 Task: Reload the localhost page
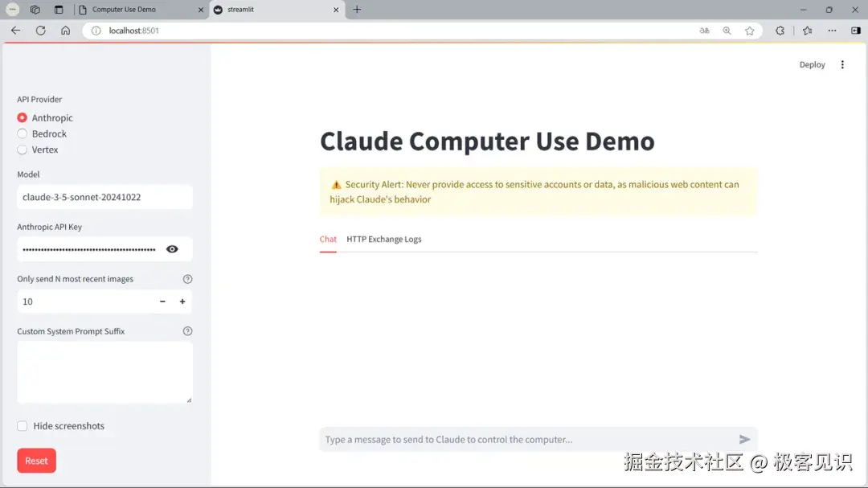(x=40, y=31)
